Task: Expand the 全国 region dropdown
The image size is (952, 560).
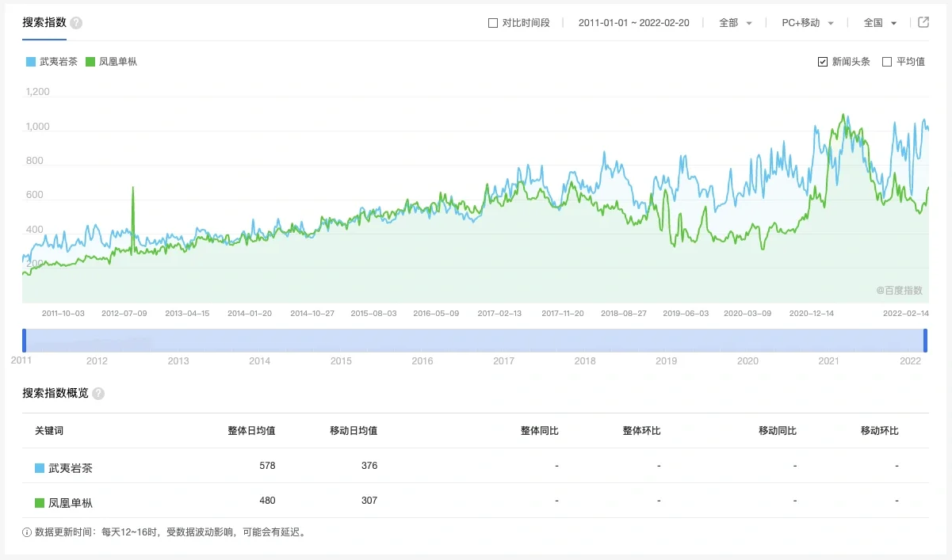Action: tap(881, 23)
